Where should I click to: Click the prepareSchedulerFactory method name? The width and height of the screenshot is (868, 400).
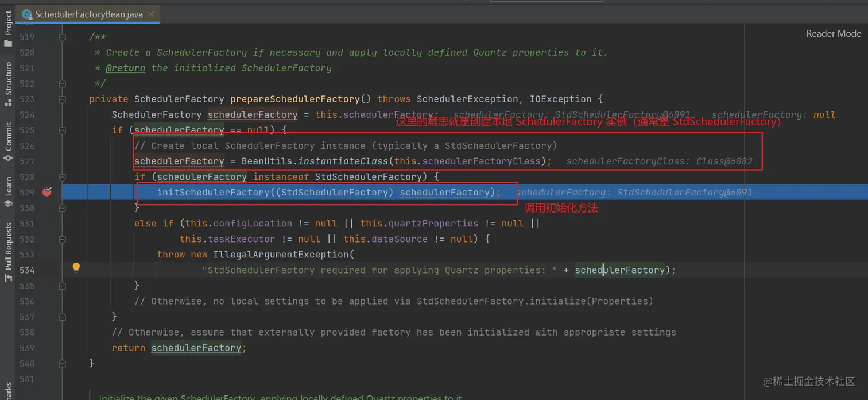pos(295,99)
